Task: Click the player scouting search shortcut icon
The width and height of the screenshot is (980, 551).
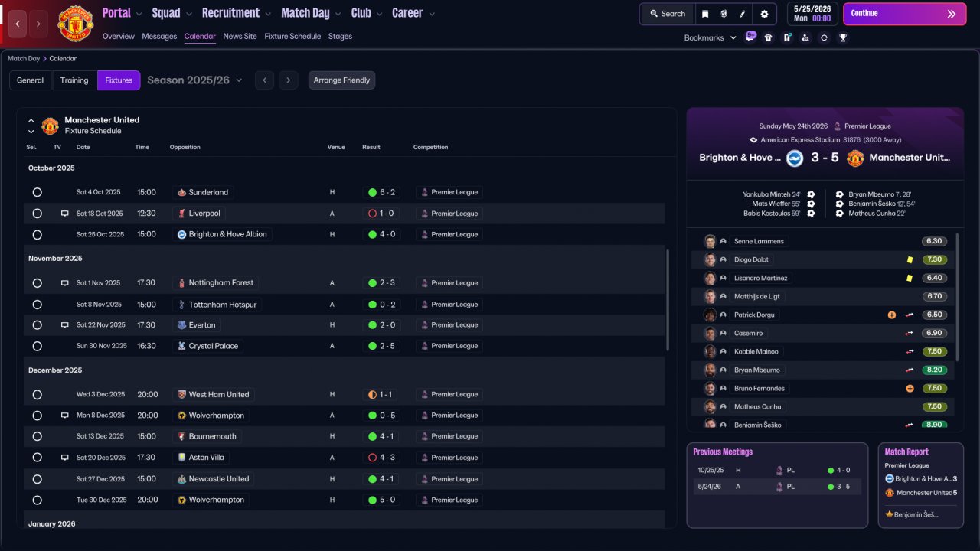Action: [x=805, y=37]
